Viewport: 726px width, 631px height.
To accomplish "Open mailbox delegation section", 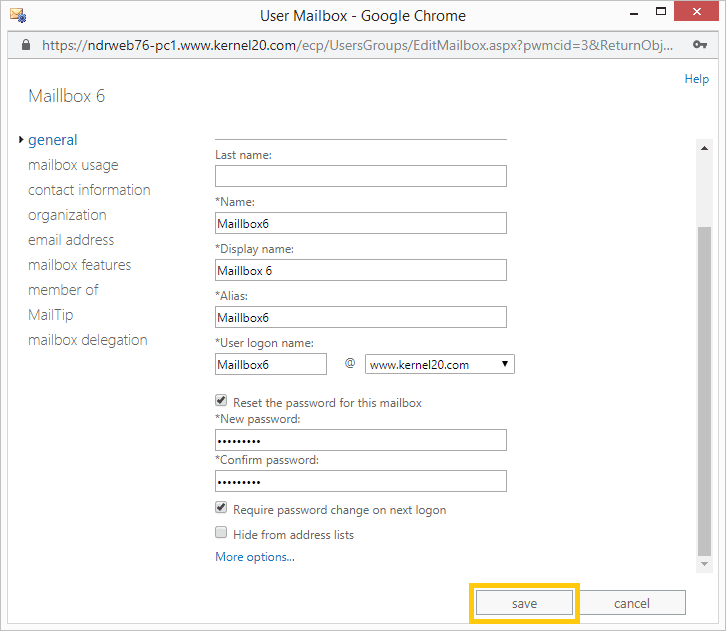I will tap(88, 340).
